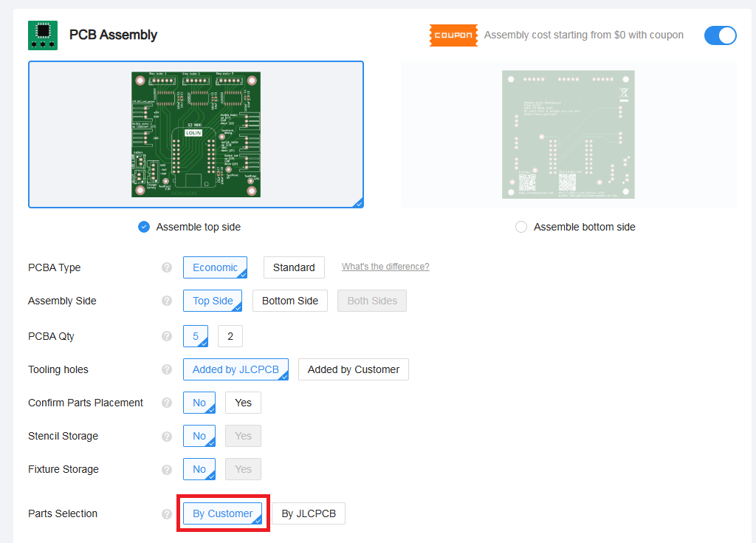Choose By JLCPCB for Parts Selection
The image size is (756, 543).
pos(309,513)
